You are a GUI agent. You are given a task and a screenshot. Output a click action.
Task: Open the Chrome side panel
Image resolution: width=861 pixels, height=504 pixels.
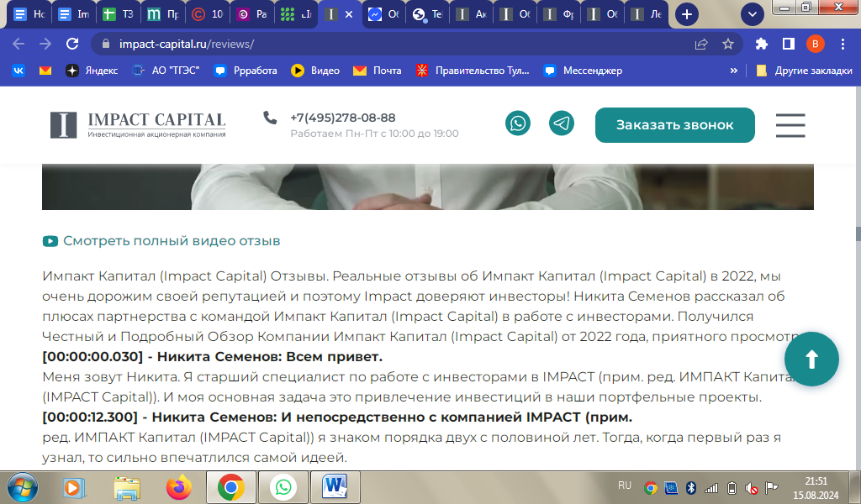789,44
